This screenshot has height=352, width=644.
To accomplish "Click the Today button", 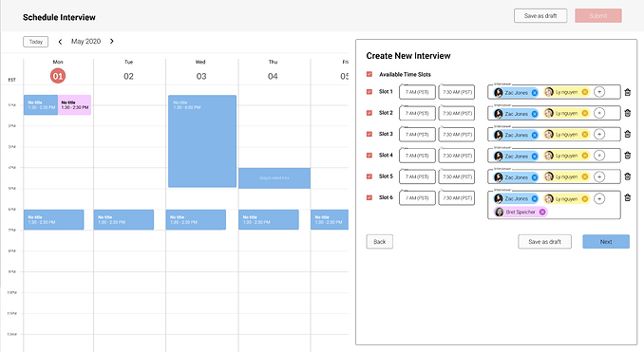I will click(x=36, y=42).
